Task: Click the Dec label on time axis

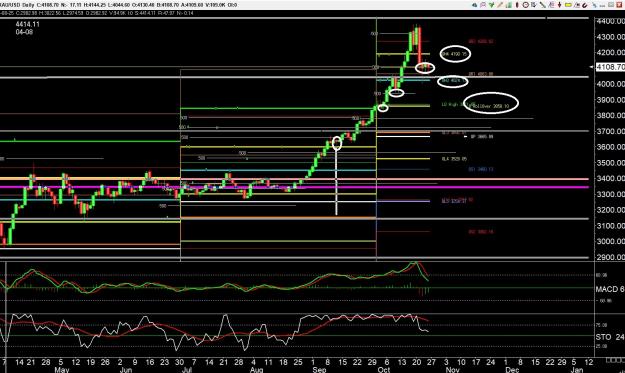Action: pos(512,370)
